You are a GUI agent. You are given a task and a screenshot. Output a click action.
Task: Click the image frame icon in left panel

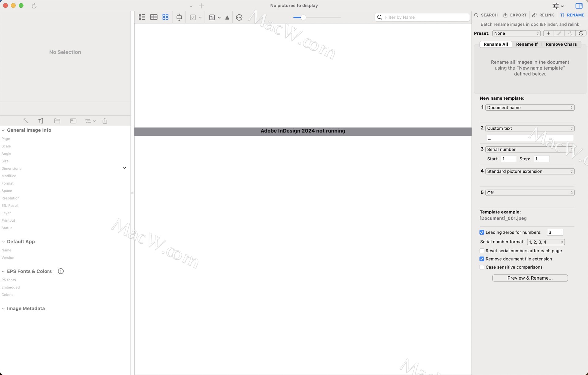[73, 121]
